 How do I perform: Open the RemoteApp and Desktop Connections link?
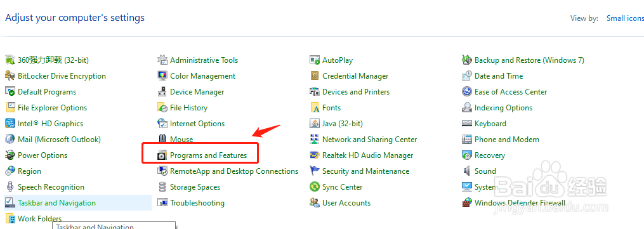coord(234,171)
